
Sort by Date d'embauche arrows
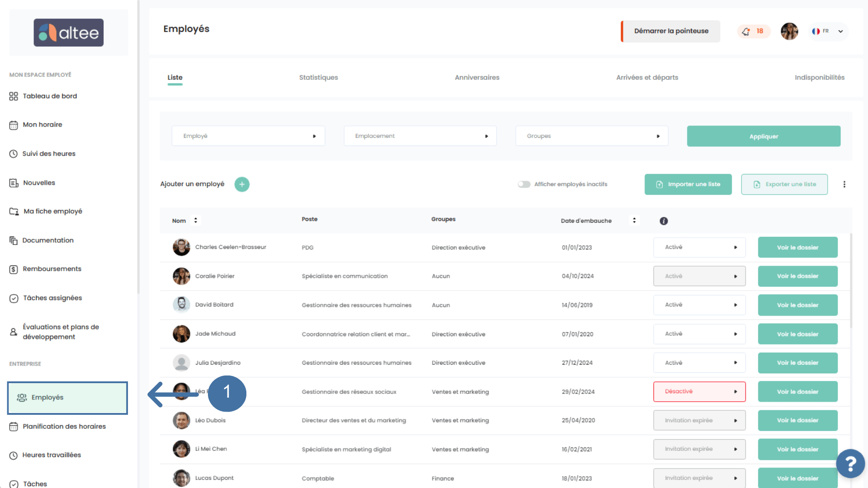[x=634, y=221]
